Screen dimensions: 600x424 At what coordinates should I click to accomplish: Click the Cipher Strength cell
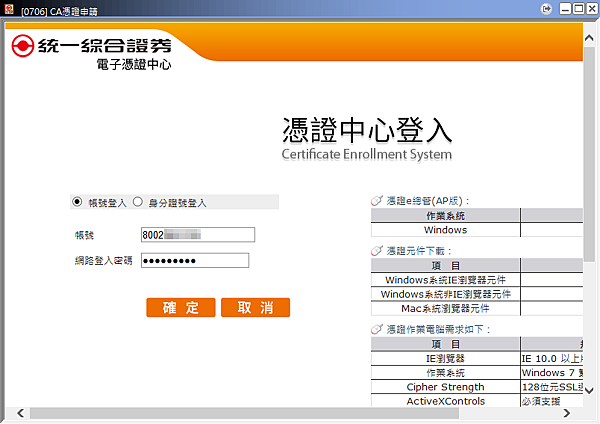point(445,387)
